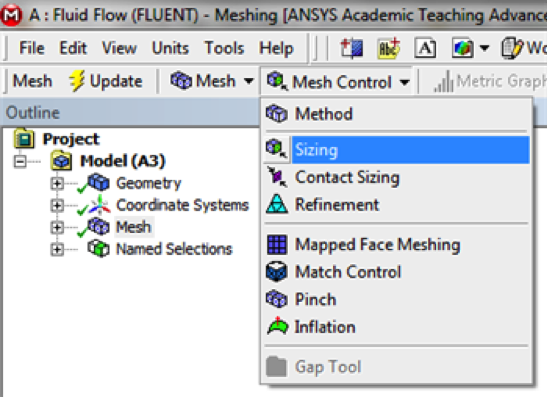Click the Method cube icon in the menu

click(x=276, y=114)
